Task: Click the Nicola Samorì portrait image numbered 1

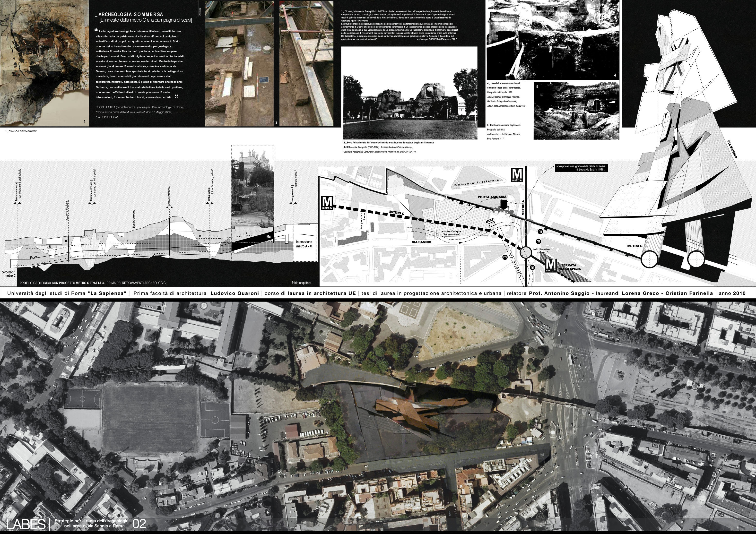Action: [44, 62]
